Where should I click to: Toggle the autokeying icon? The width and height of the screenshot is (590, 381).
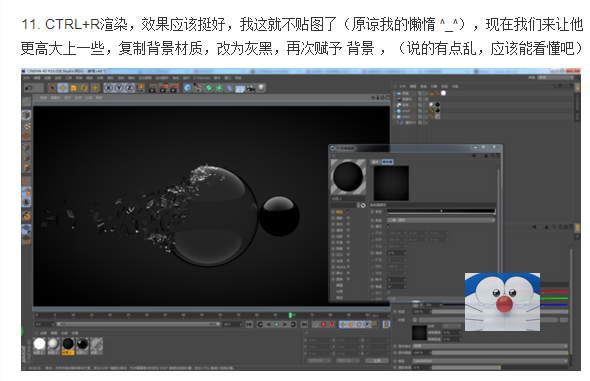(x=331, y=325)
